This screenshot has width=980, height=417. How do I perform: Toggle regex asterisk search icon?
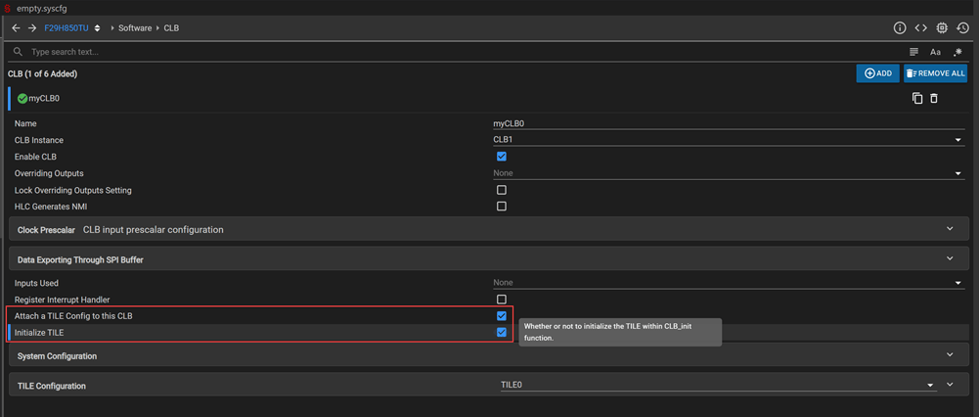tap(958, 52)
